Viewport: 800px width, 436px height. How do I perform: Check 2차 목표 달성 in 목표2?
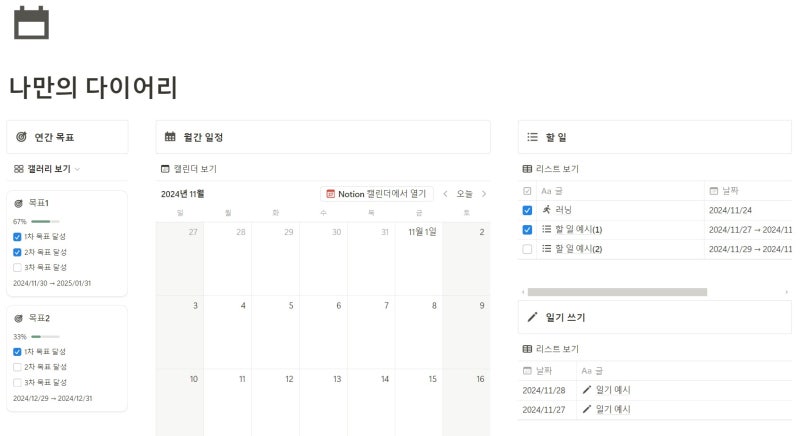(x=17, y=367)
